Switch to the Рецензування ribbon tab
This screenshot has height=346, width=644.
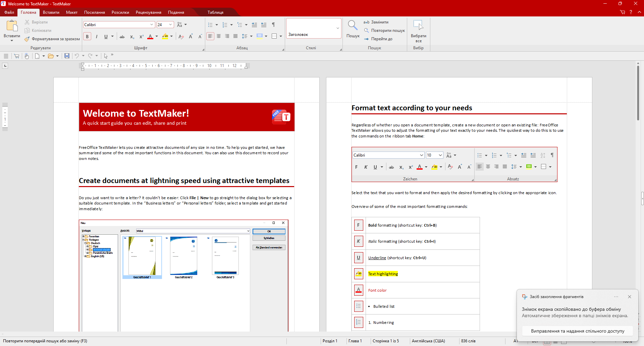tap(149, 12)
